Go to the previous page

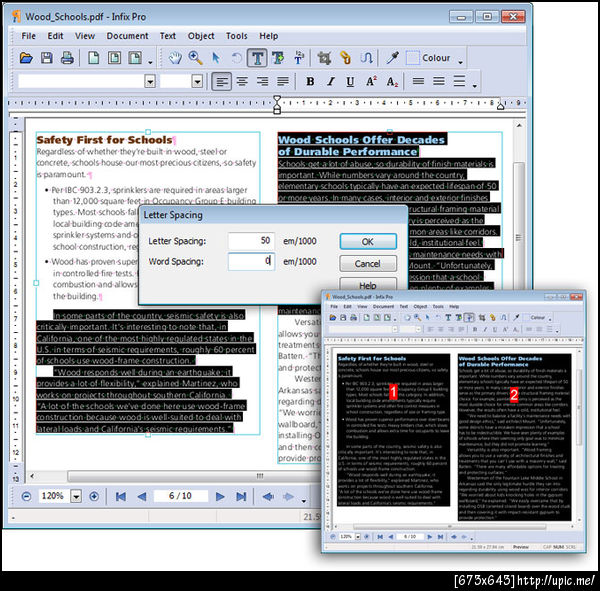click(x=142, y=496)
